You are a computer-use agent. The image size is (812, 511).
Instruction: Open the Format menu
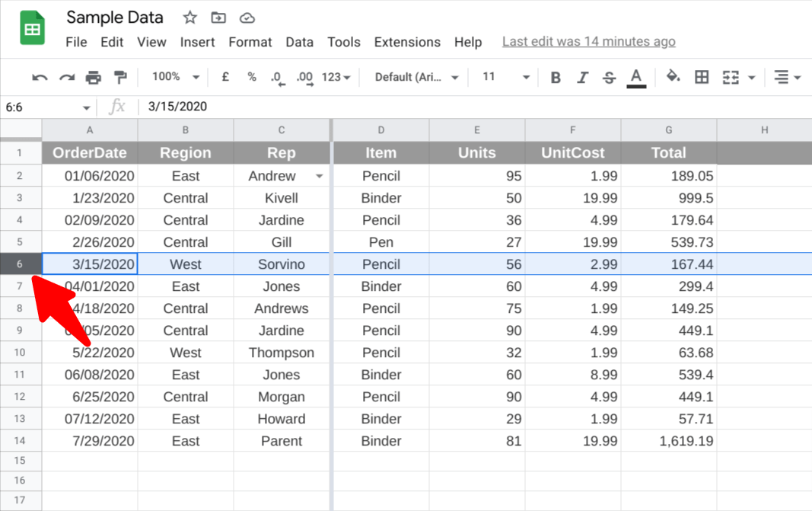point(250,42)
